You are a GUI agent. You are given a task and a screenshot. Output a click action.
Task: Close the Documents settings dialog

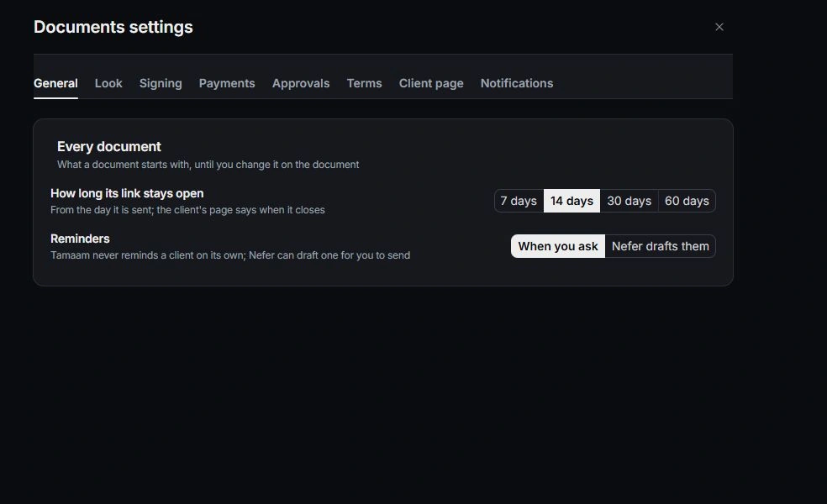(x=719, y=27)
